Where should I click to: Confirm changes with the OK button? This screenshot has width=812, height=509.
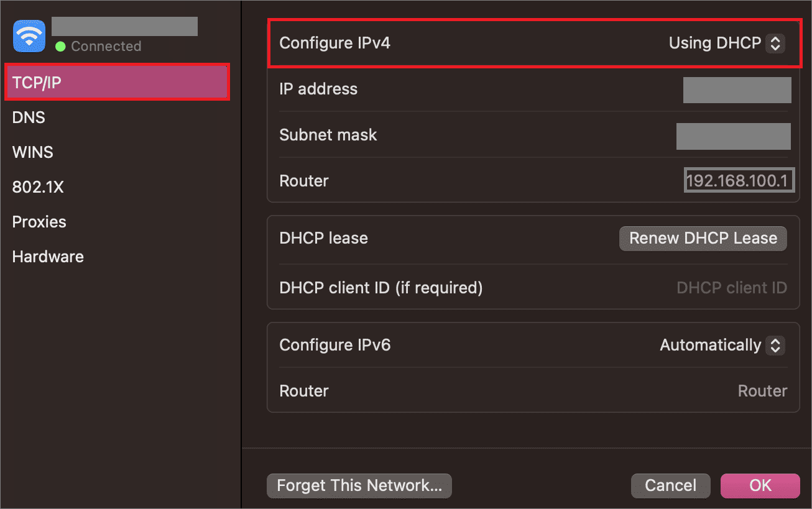click(x=760, y=485)
